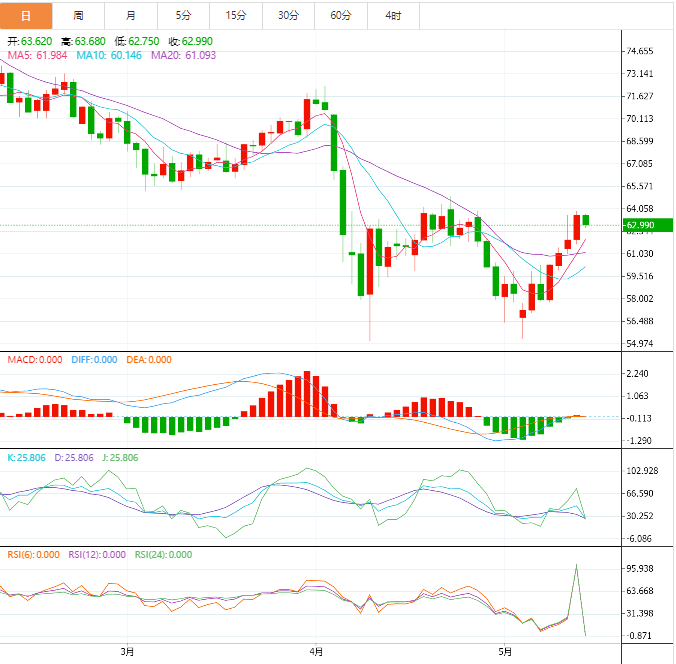Click the close price 62.990 value
The image size is (676, 664).
pyautogui.click(x=197, y=41)
